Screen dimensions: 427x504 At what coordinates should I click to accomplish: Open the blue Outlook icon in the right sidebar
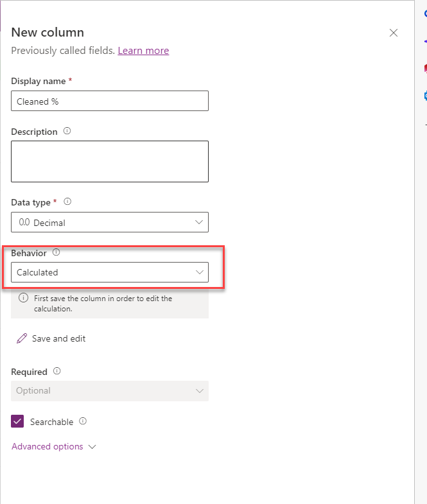point(425,96)
